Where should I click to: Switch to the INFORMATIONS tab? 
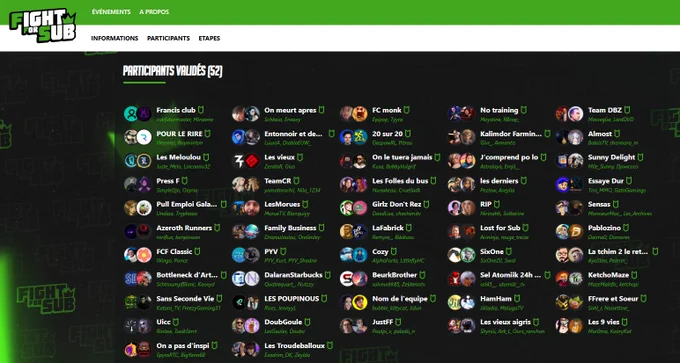coord(114,38)
